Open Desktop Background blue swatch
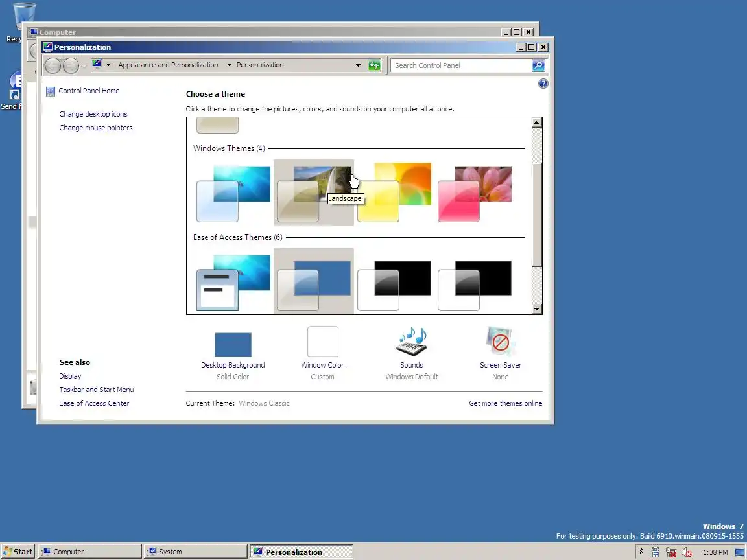This screenshot has height=560, width=747. coord(233,345)
